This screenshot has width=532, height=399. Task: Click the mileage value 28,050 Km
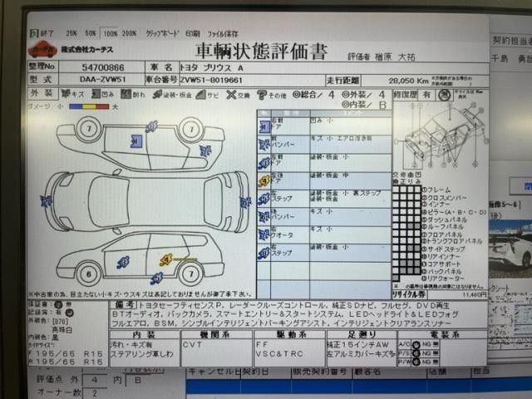408,81
